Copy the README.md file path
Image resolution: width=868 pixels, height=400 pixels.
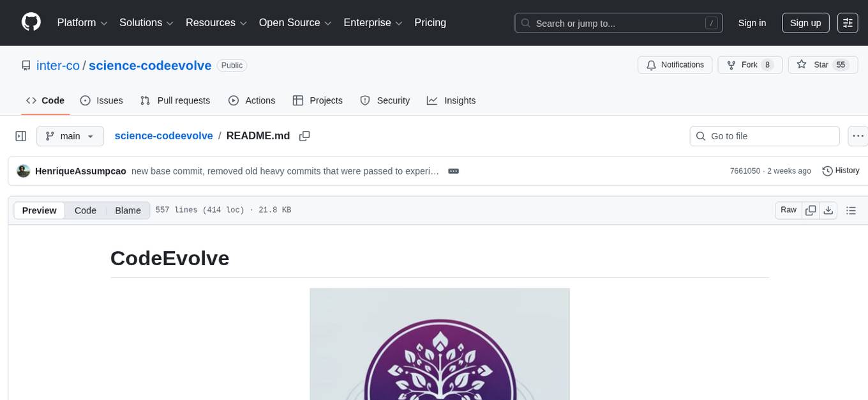[x=304, y=136]
